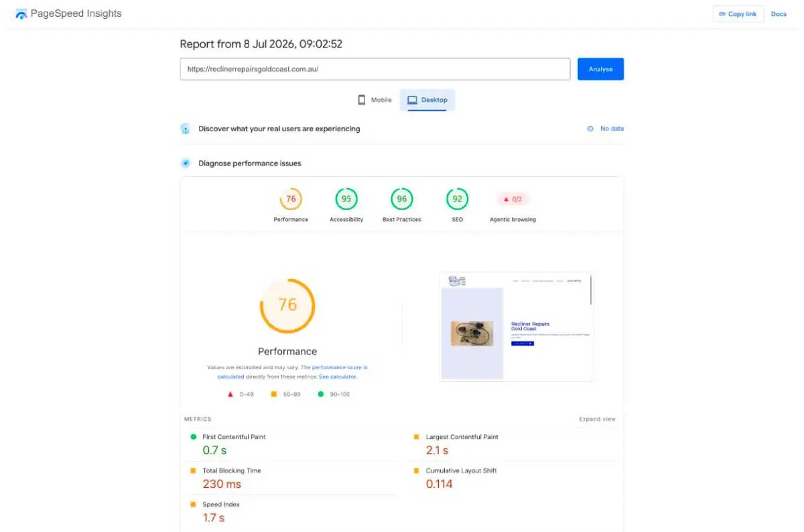Click the real users experience section icon

coord(186,129)
